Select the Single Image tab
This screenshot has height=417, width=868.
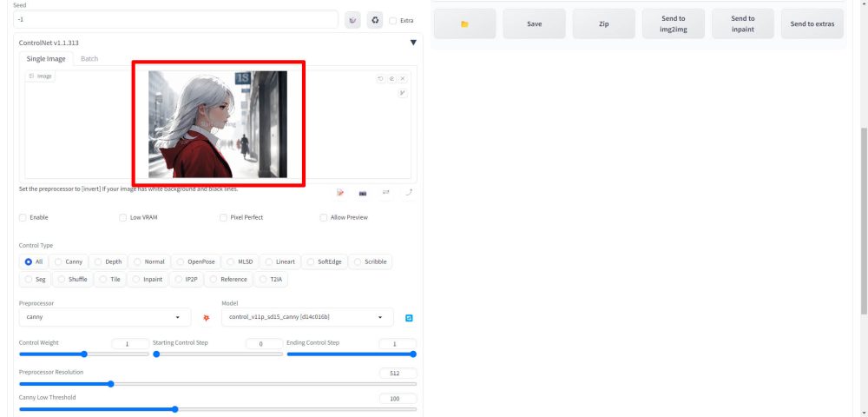(43, 59)
